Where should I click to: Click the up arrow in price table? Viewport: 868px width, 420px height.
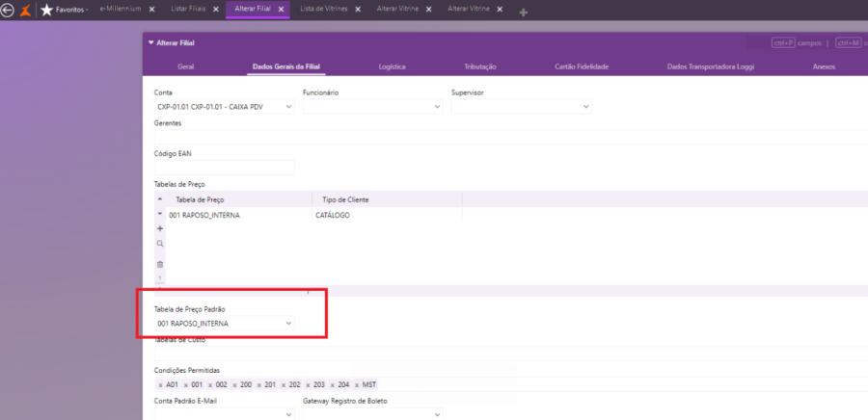160,198
